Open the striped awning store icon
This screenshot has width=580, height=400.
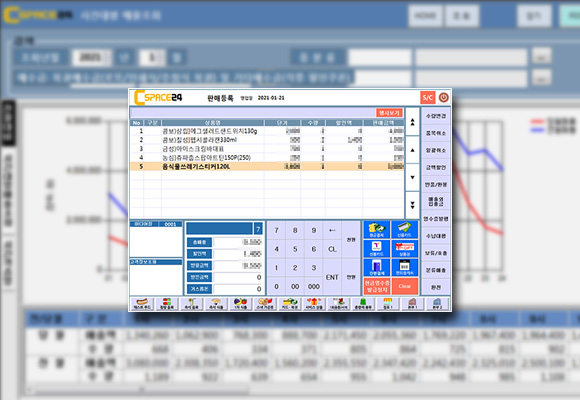coord(388,304)
